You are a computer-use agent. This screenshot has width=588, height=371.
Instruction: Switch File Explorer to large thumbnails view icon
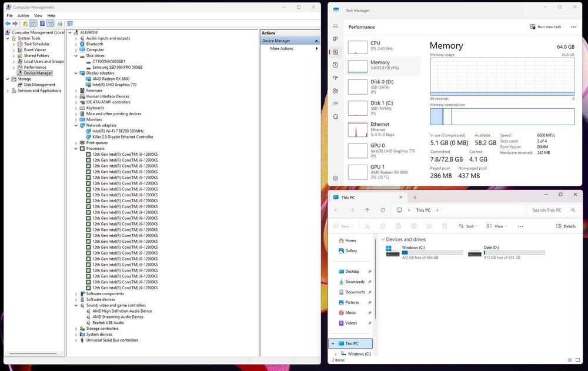[x=579, y=360]
